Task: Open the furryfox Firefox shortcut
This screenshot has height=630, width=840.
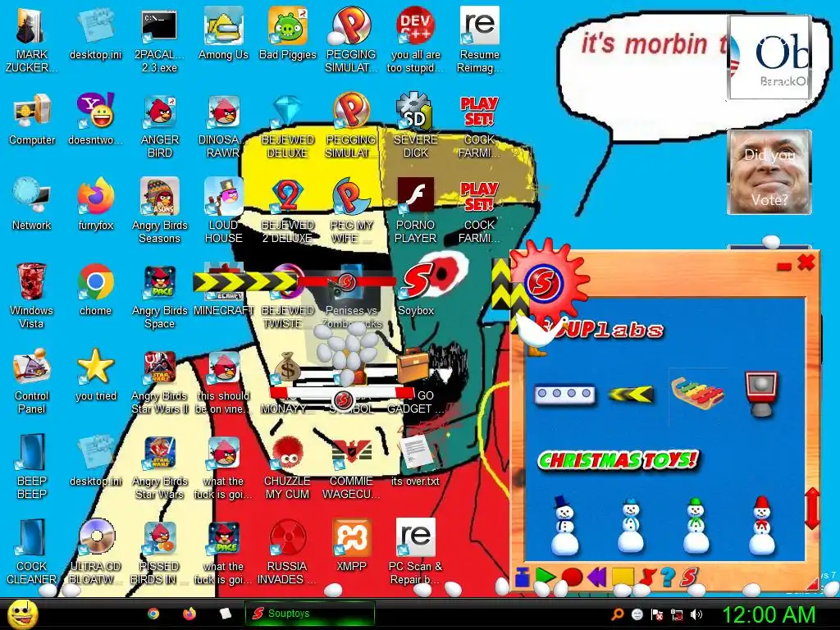Action: [x=96, y=204]
